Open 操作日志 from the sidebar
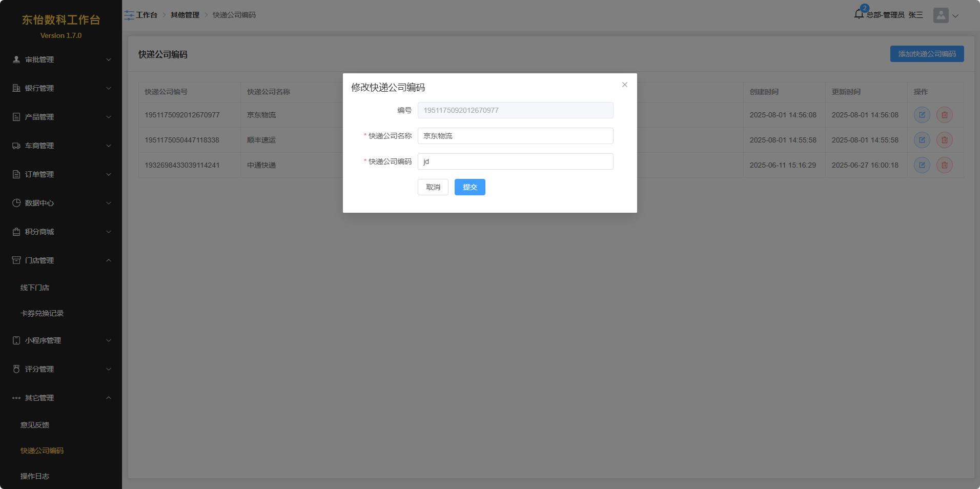This screenshot has height=489, width=980. 35,476
